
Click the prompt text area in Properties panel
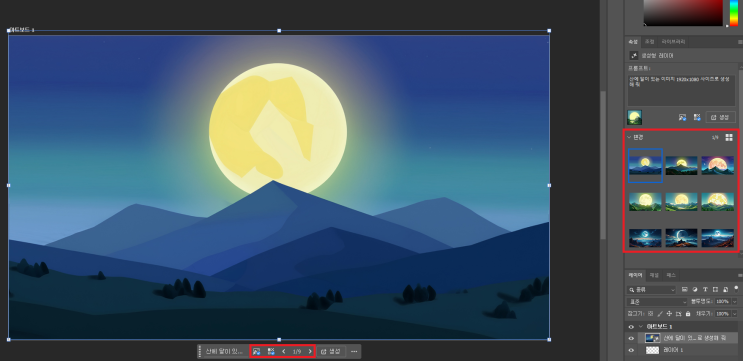tap(681, 90)
